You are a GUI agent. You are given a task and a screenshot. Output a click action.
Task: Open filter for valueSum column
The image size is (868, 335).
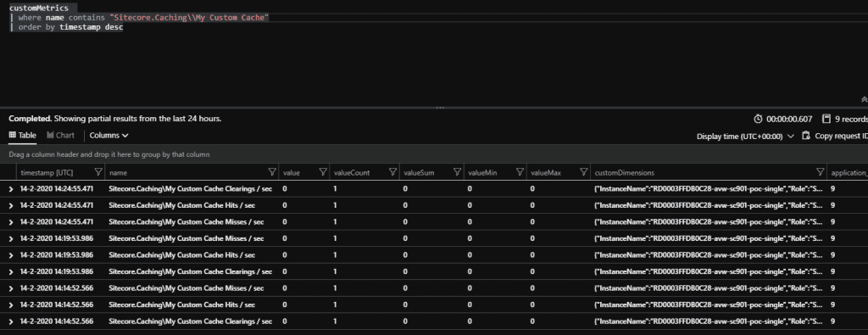(457, 173)
